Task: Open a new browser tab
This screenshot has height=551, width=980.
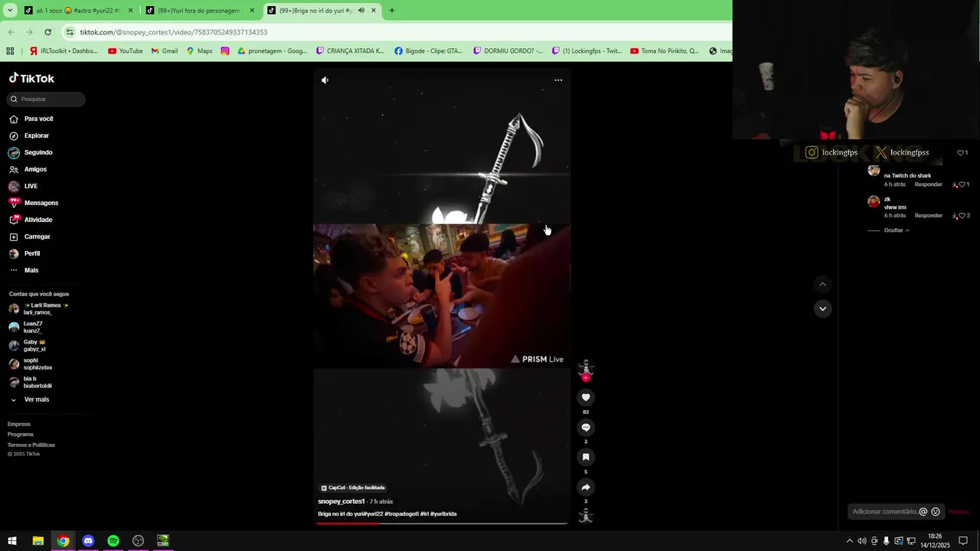Action: (392, 11)
